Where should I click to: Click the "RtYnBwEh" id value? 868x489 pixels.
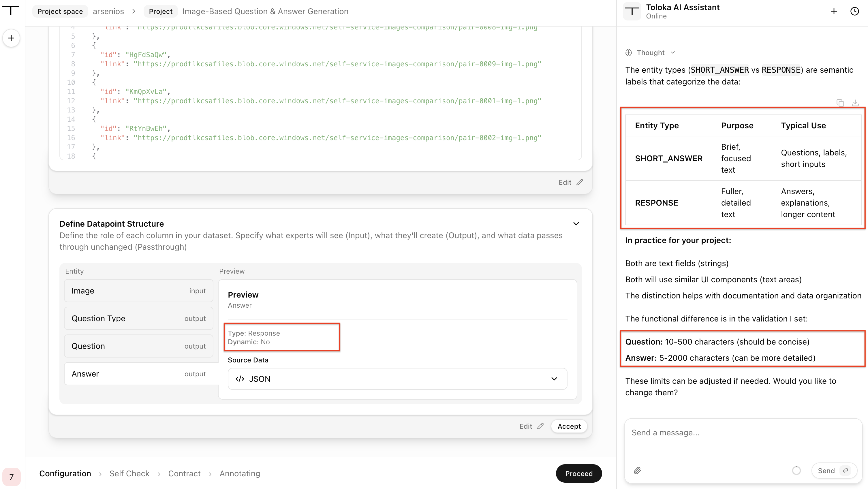(x=146, y=128)
